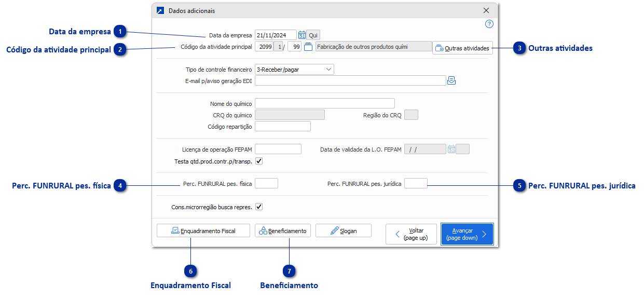Image resolution: width=644 pixels, height=299 pixels.
Task: Focus the E-mail p/aviso geração EDI field
Action: [350, 80]
